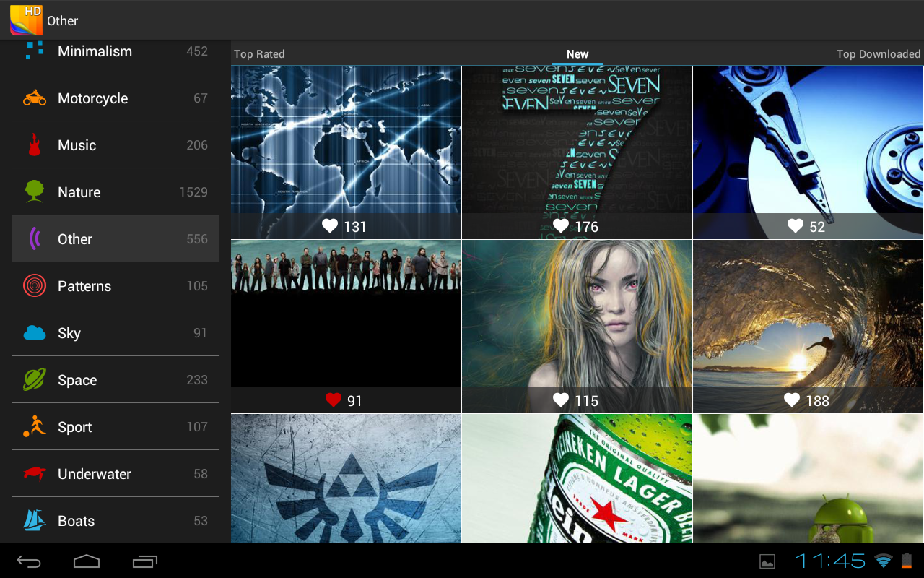
Task: Tap the Wi-Fi status icon
Action: coord(883,561)
